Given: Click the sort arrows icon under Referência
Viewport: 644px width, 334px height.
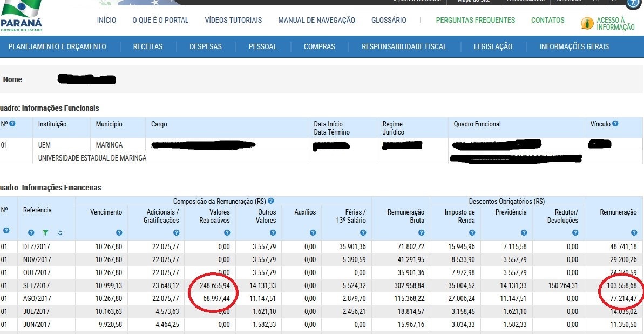Looking at the screenshot, I should pos(60,233).
